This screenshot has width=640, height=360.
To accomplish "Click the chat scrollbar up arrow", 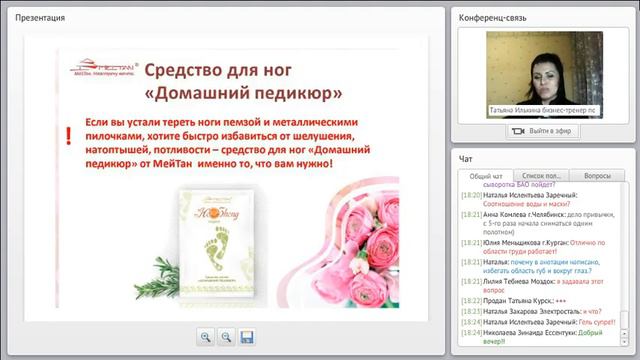I will pos(624,333).
